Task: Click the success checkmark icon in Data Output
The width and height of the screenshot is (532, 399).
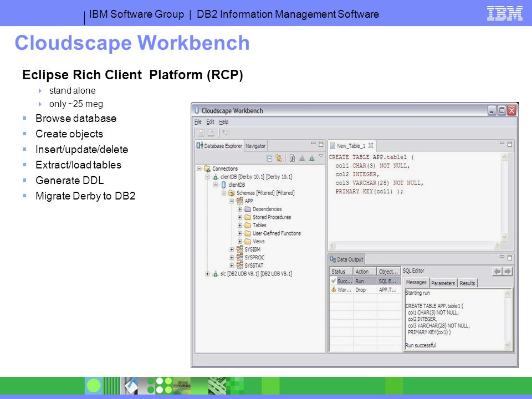Action: point(334,280)
